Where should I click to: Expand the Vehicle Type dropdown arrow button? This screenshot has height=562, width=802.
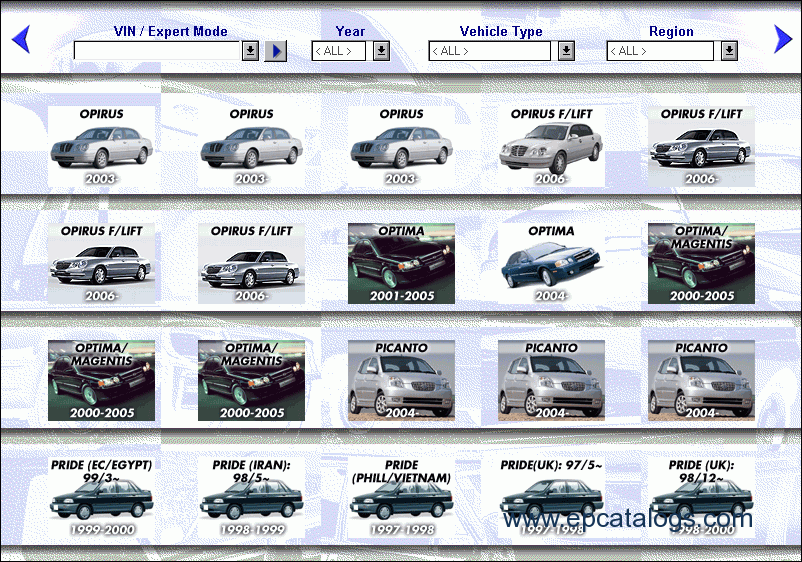(x=566, y=51)
